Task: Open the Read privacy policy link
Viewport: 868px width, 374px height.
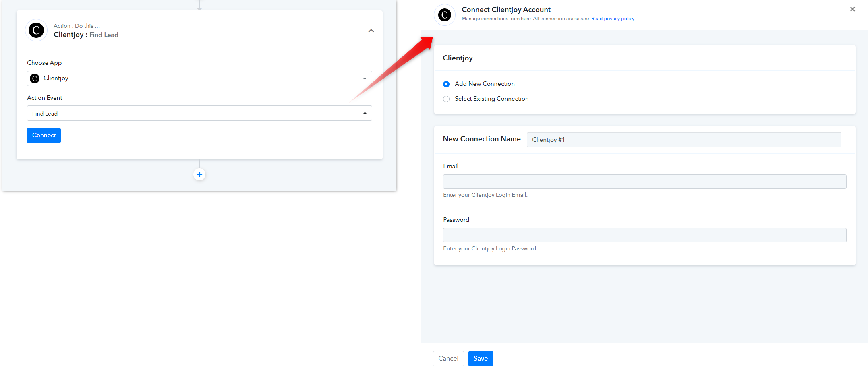Action: pos(613,19)
